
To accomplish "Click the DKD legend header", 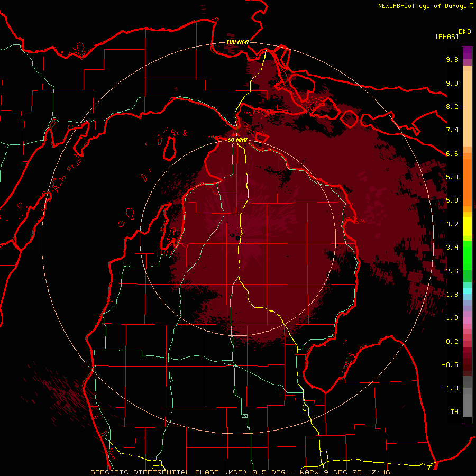I will click(465, 32).
